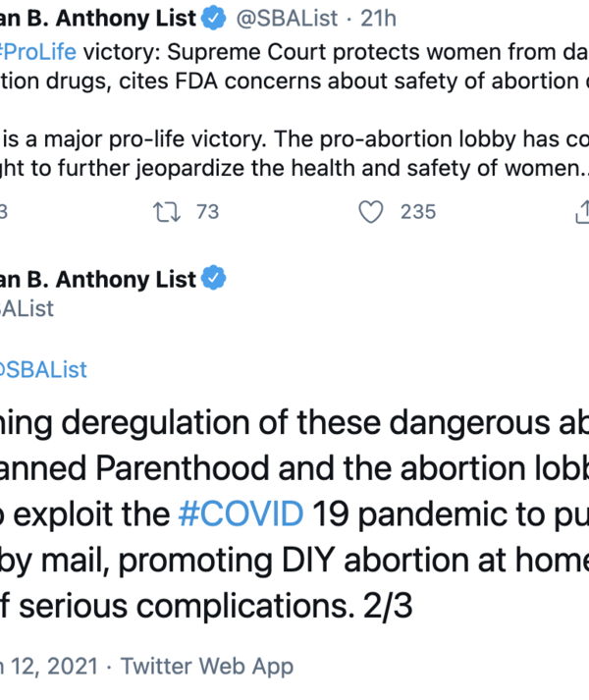Image resolution: width=589 pixels, height=700 pixels.
Task: Click the Twitter Web App source link
Action: click(207, 667)
